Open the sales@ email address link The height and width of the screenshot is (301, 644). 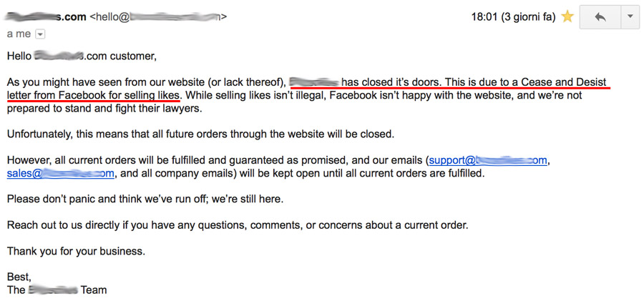(61, 173)
